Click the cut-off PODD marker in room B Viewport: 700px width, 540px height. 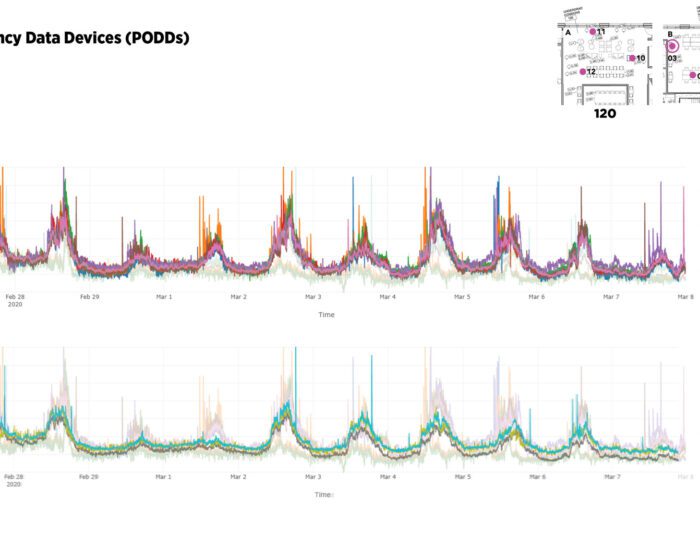coord(693,75)
